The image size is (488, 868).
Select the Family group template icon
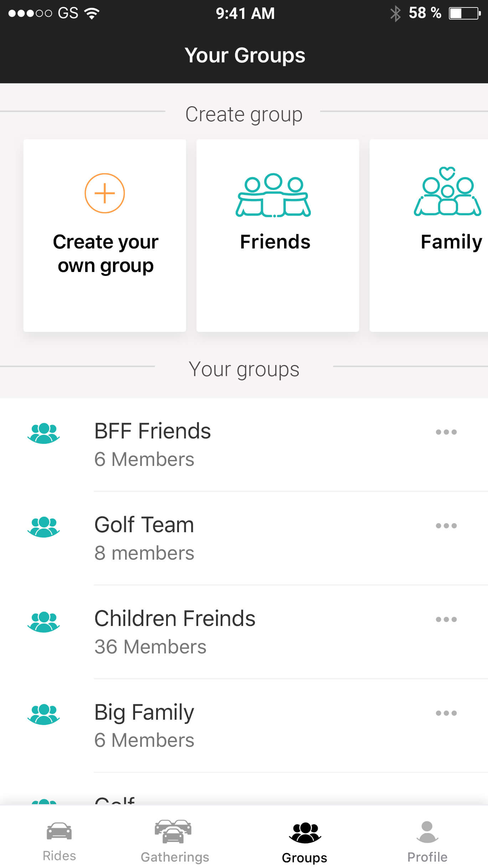447,192
